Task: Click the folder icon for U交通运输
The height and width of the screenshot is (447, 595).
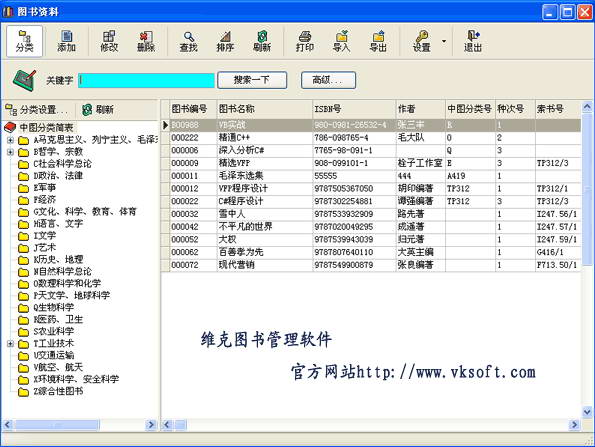Action: 23,356
